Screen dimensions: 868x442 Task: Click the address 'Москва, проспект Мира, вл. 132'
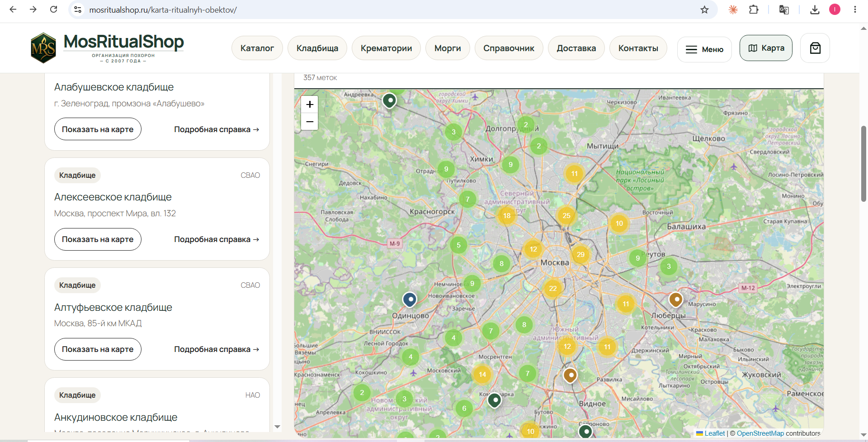pos(115,214)
